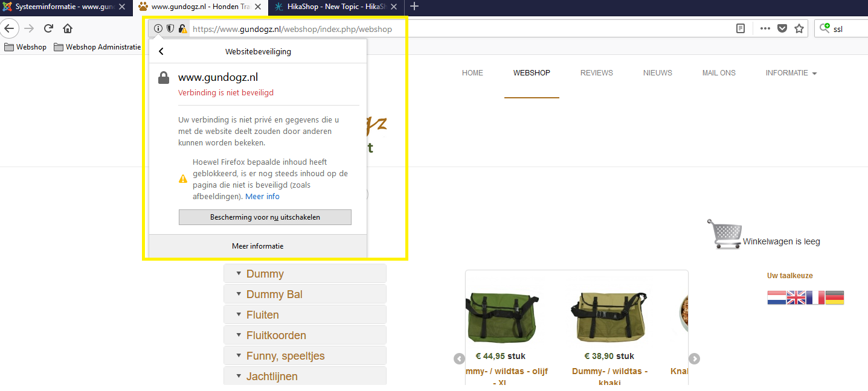Switch to Systeeminformatie tab
The image size is (868, 391).
click(65, 7)
